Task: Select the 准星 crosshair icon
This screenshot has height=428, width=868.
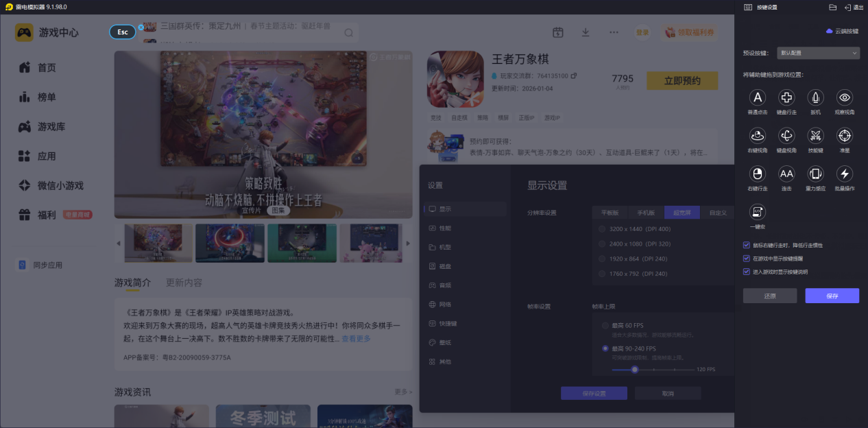Action: tap(845, 136)
